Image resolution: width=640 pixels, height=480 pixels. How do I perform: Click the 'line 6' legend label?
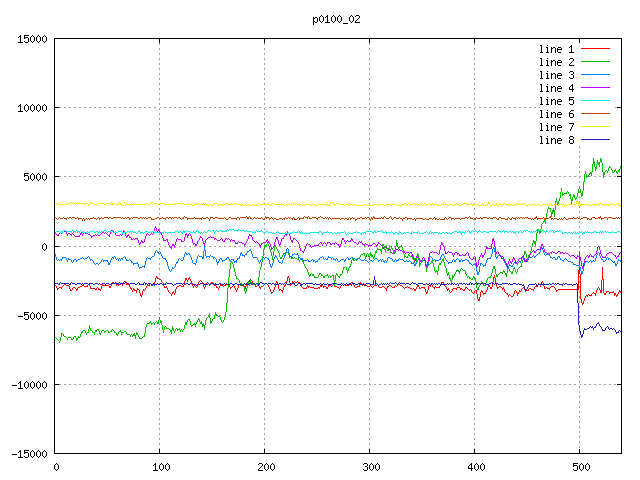[x=556, y=114]
